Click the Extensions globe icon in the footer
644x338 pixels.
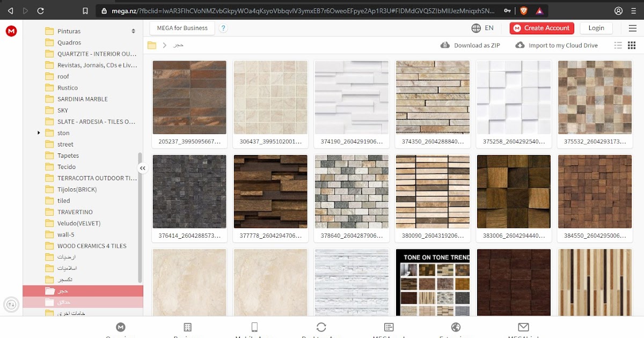coord(456,327)
